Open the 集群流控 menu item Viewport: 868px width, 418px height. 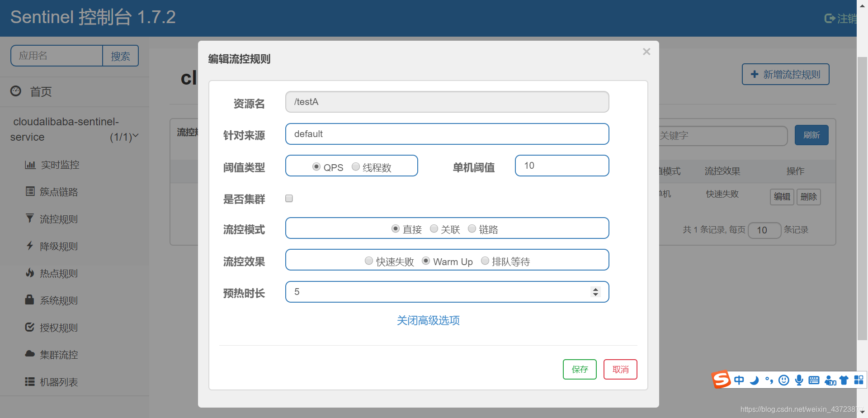(59, 355)
